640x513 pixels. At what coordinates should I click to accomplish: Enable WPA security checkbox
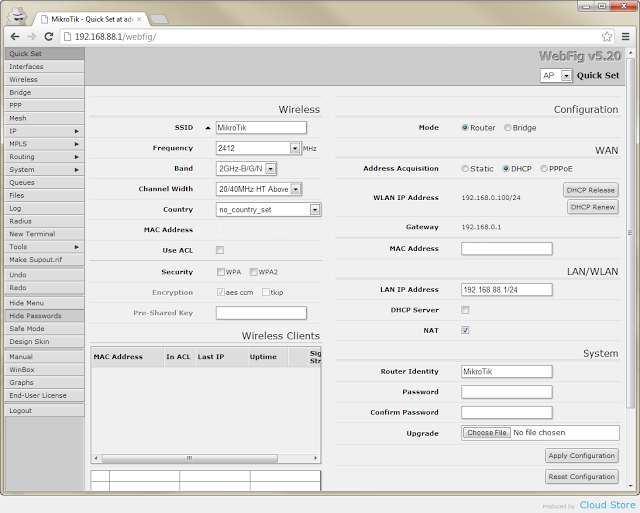(221, 272)
